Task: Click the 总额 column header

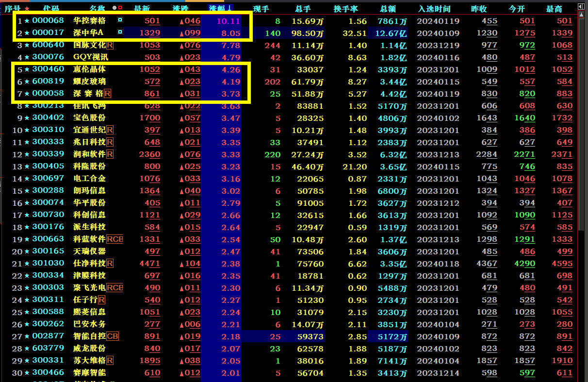Action: click(x=388, y=9)
